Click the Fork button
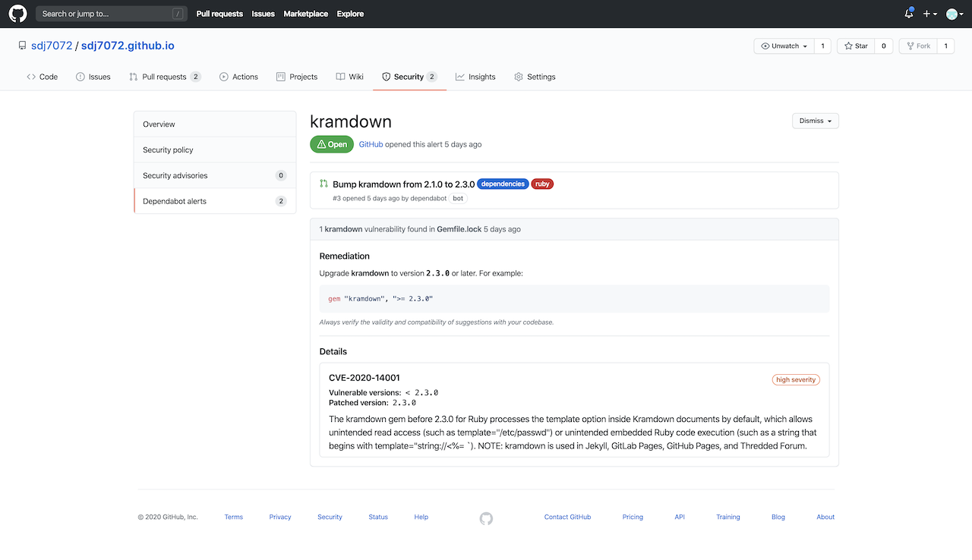The height and width of the screenshot is (560, 972). coord(917,46)
